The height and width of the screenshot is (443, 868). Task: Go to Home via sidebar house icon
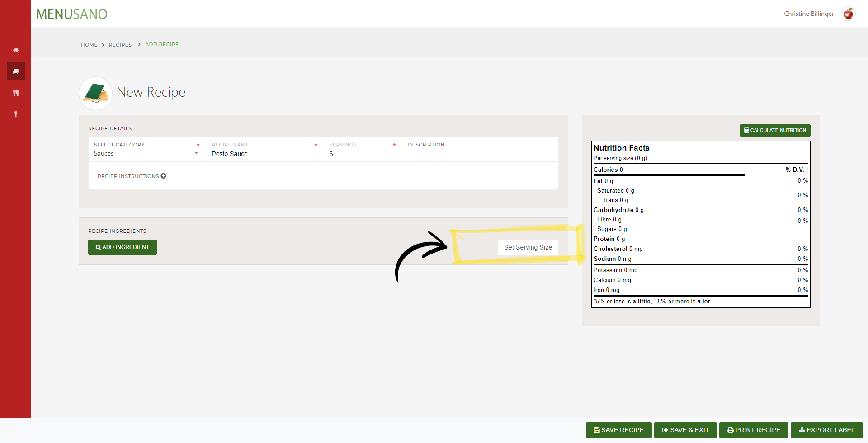(x=16, y=50)
